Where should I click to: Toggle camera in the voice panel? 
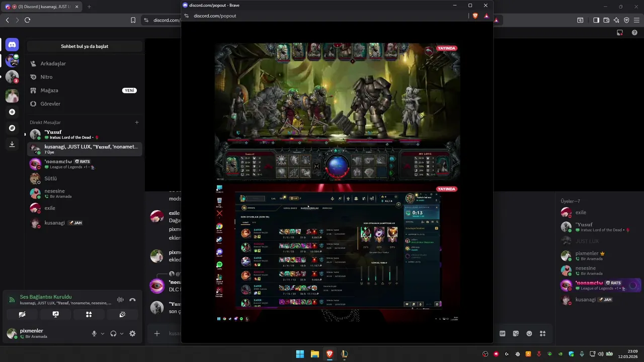pyautogui.click(x=22, y=314)
